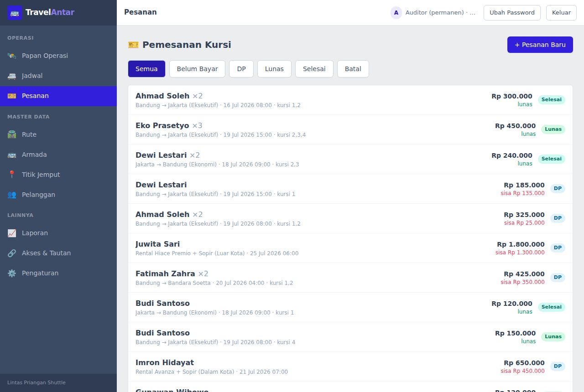Click the TravelAntar bus logo icon

click(15, 12)
